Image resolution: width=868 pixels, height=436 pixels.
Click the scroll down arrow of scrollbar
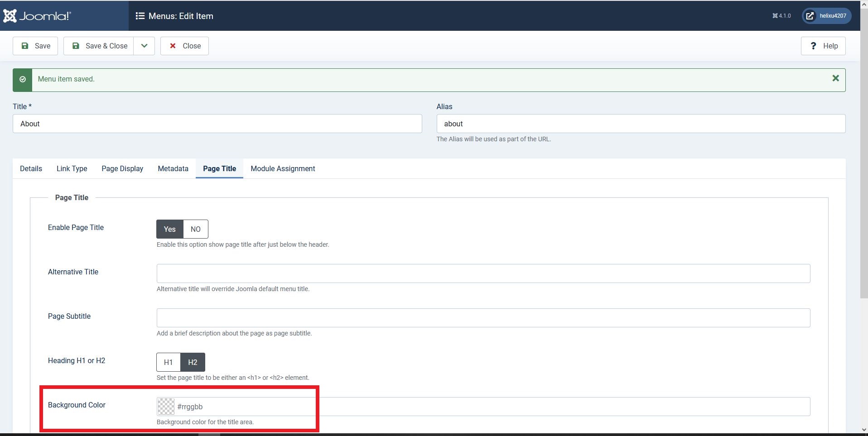(x=863, y=430)
